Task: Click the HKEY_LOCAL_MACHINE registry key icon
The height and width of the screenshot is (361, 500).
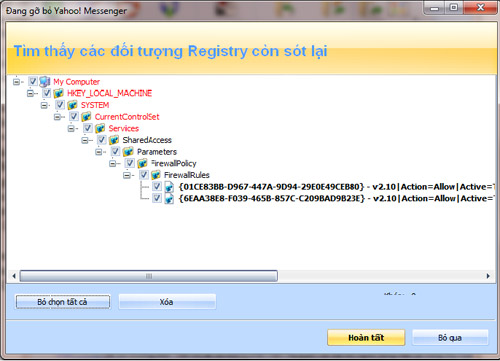Action: point(58,93)
